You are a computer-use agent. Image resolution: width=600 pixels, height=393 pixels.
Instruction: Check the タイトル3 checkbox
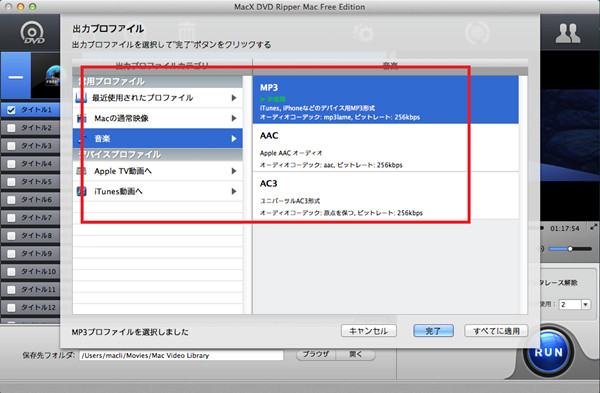point(11,146)
